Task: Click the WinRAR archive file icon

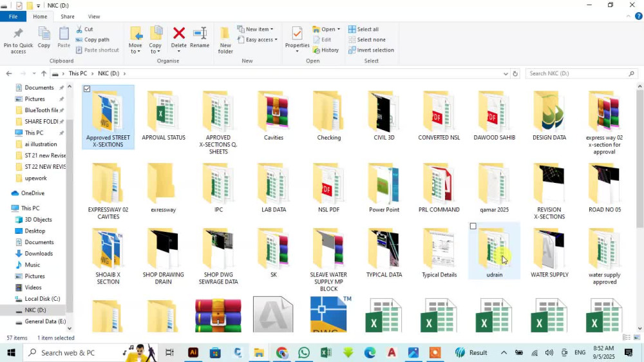Action: click(218, 315)
